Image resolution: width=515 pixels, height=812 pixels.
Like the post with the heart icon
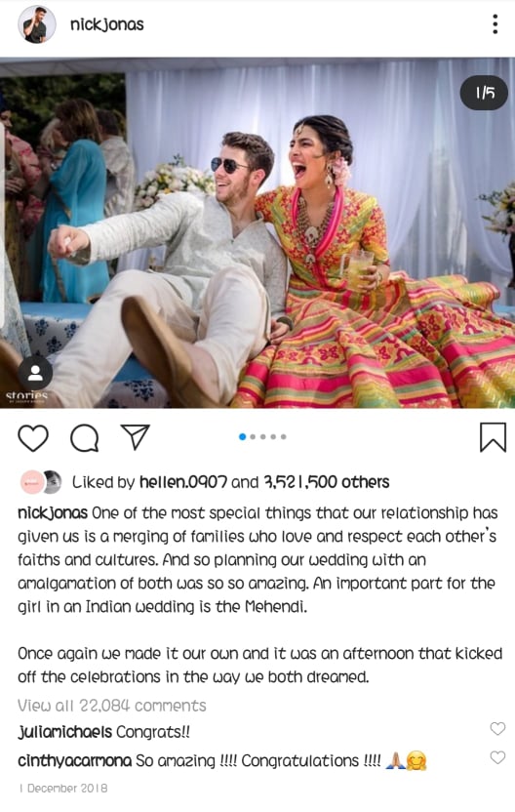33,438
